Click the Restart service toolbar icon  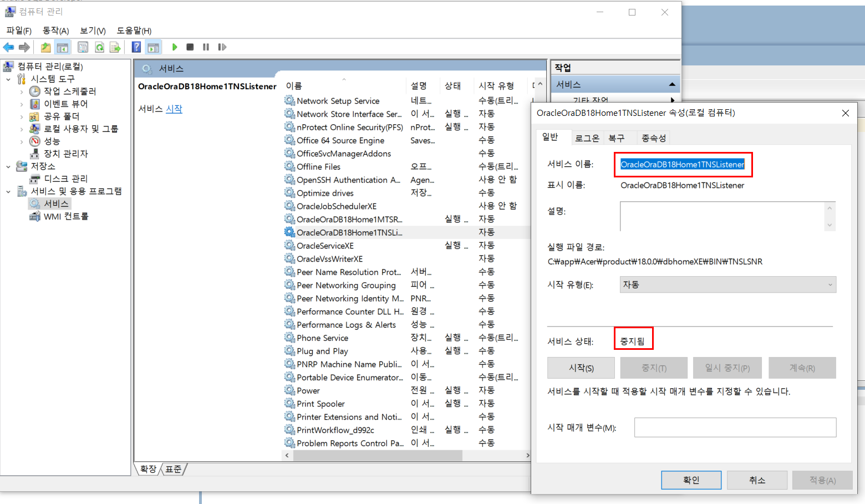[x=222, y=47]
